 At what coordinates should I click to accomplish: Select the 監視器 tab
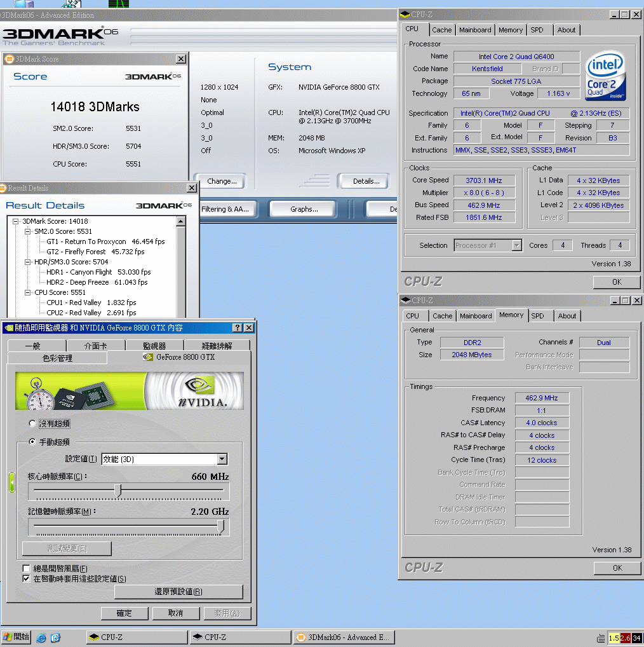pos(154,346)
